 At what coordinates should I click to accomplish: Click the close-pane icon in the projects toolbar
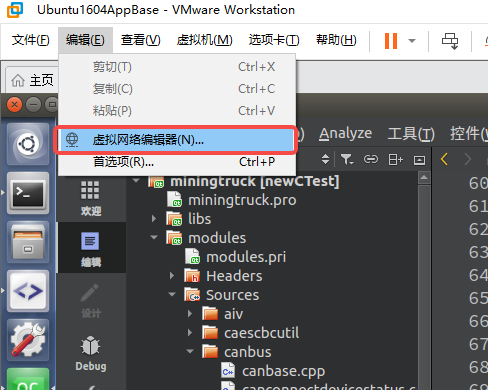pyautogui.click(x=419, y=160)
